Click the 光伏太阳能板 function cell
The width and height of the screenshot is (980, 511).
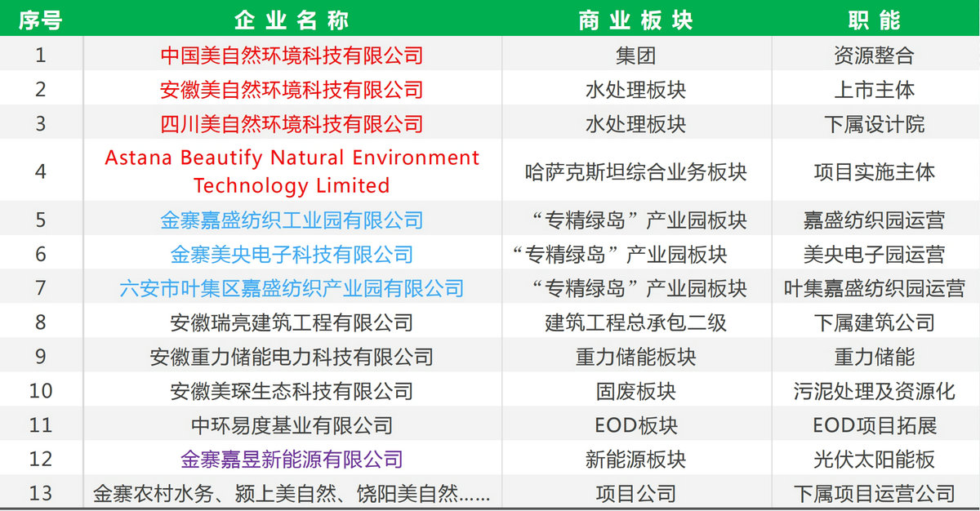tap(874, 459)
